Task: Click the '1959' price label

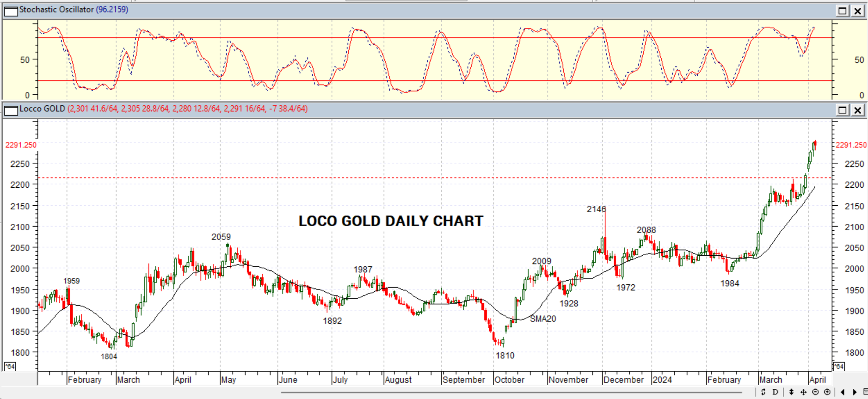Action: [x=72, y=281]
